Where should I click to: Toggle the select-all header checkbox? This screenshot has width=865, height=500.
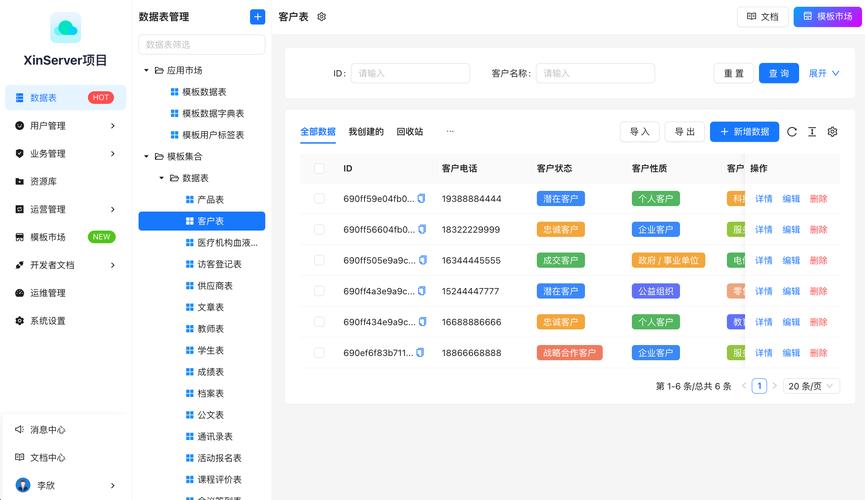coord(319,168)
